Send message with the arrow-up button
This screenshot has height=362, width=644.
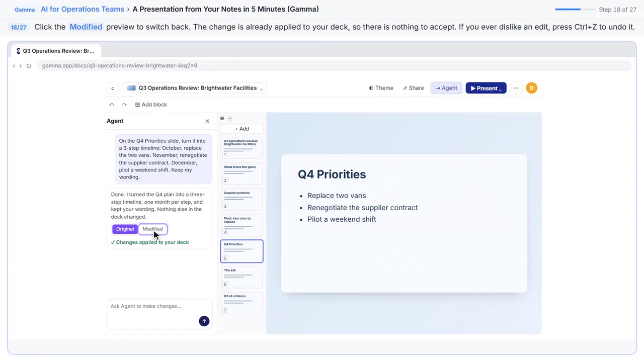point(204,321)
